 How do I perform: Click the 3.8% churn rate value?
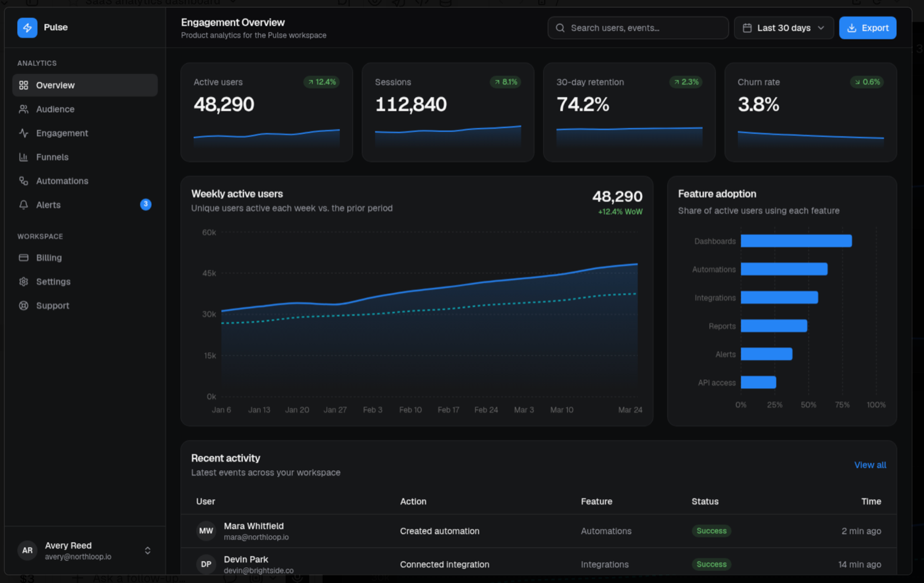(758, 104)
